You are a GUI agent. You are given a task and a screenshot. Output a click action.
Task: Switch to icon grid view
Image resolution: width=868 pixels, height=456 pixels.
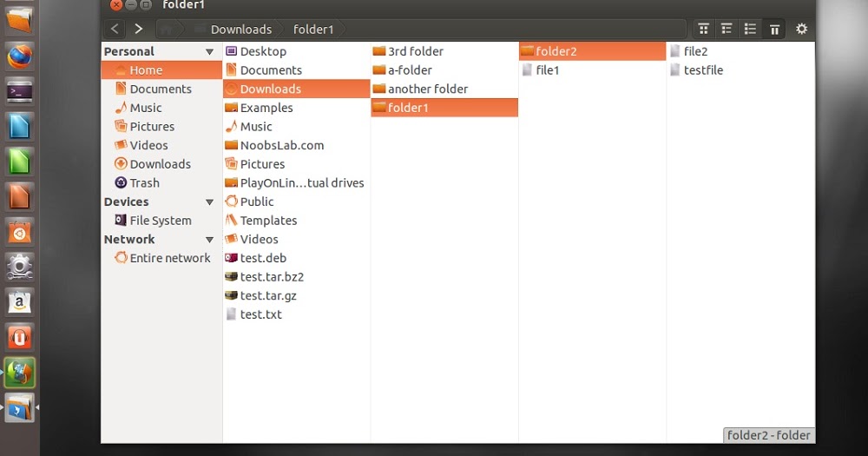(703, 29)
